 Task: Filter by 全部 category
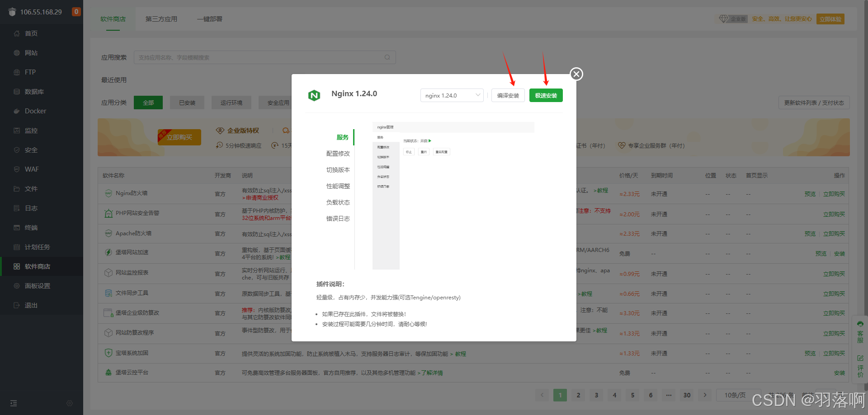(148, 103)
